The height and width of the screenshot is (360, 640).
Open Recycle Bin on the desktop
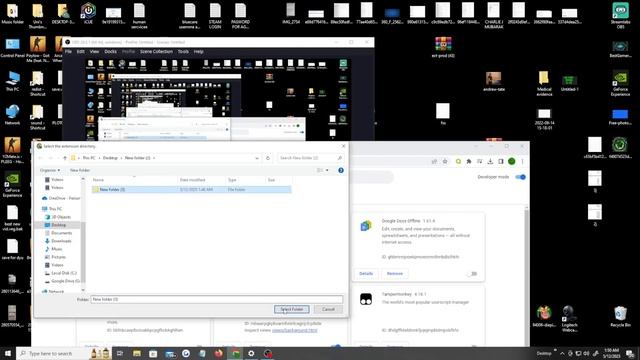pos(620,316)
